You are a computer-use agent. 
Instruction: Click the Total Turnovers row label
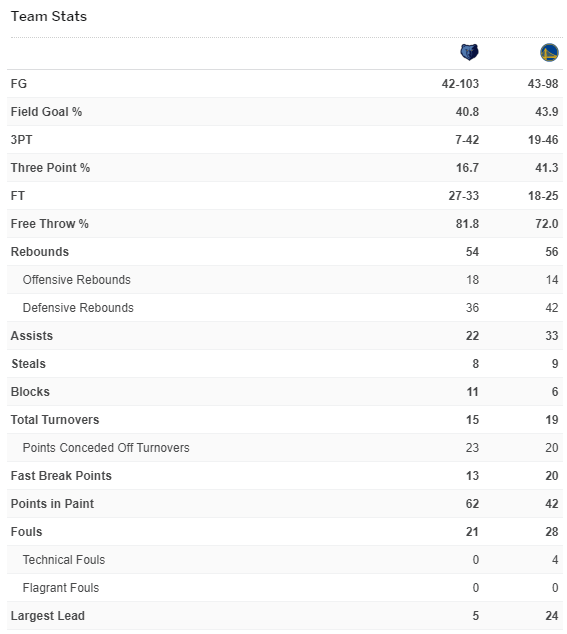click(x=55, y=420)
